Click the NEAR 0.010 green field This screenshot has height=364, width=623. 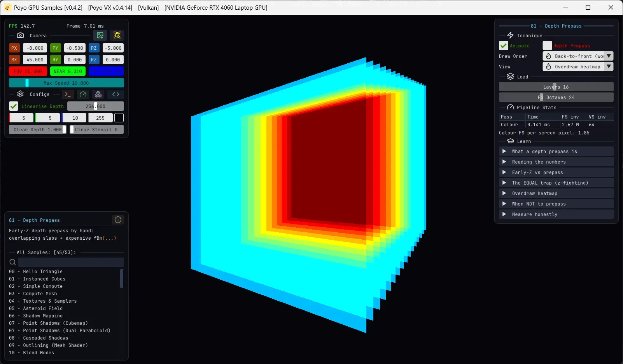click(68, 71)
